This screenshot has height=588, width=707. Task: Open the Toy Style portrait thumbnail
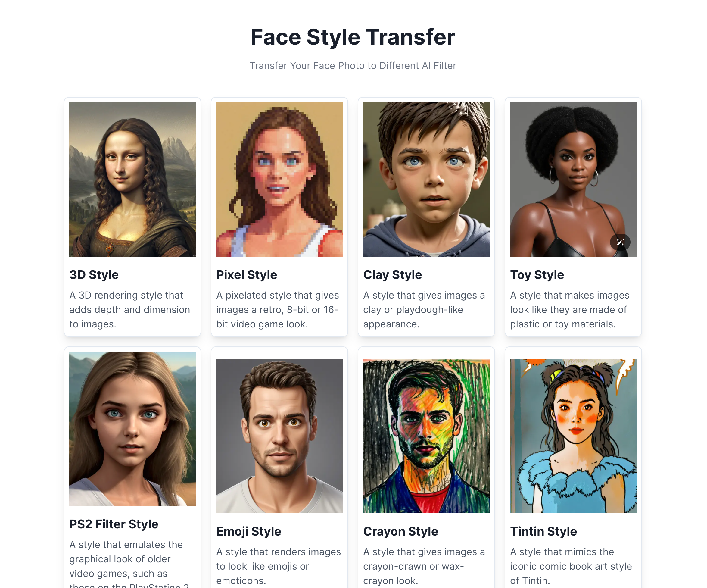pyautogui.click(x=573, y=180)
